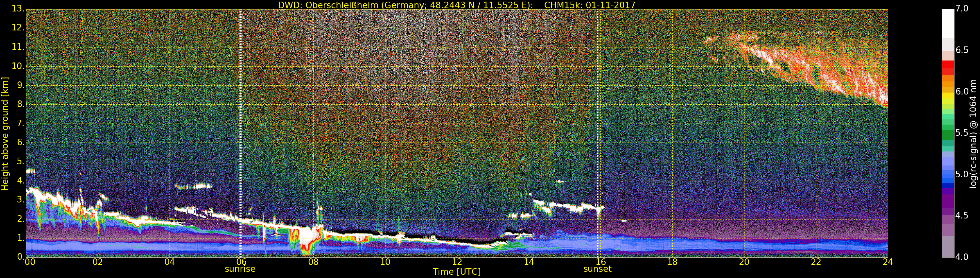Click the 'Time [UTC]' x-axis label

point(457,272)
